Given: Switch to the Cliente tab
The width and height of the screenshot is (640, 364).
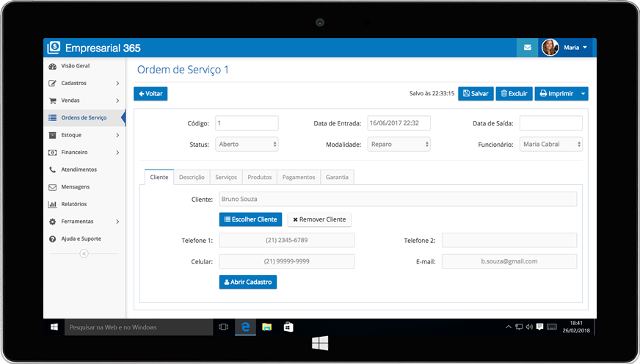Looking at the screenshot, I should [x=159, y=177].
